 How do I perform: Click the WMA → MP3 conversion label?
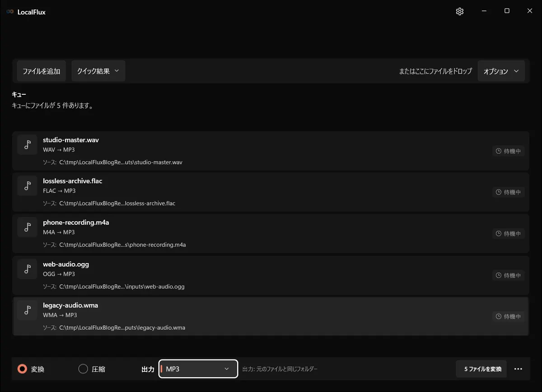pyautogui.click(x=60, y=315)
